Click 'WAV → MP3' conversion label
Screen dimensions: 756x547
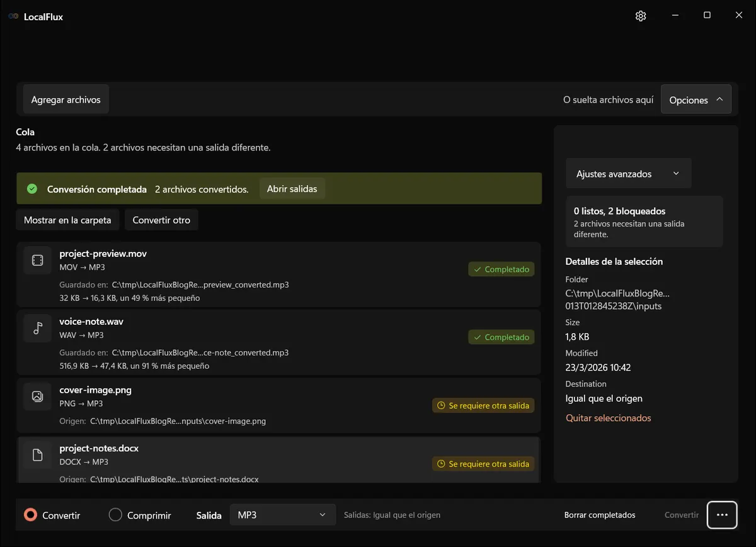(81, 336)
